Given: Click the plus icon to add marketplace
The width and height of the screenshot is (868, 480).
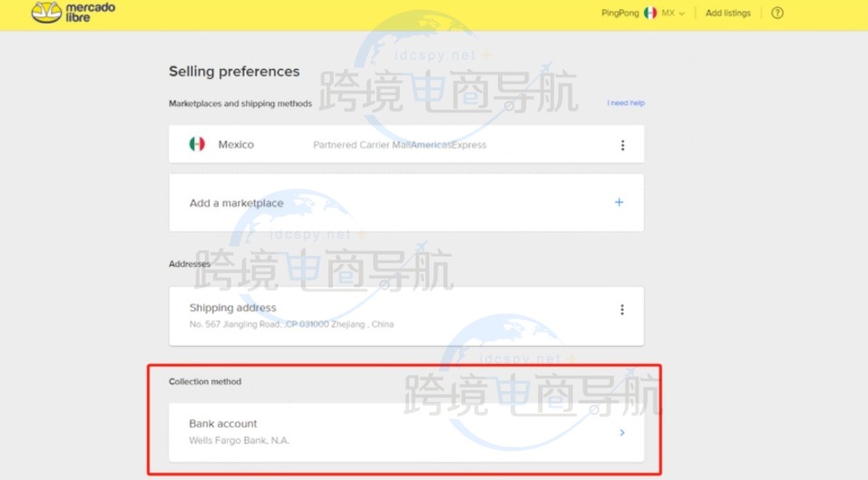Looking at the screenshot, I should pyautogui.click(x=619, y=202).
